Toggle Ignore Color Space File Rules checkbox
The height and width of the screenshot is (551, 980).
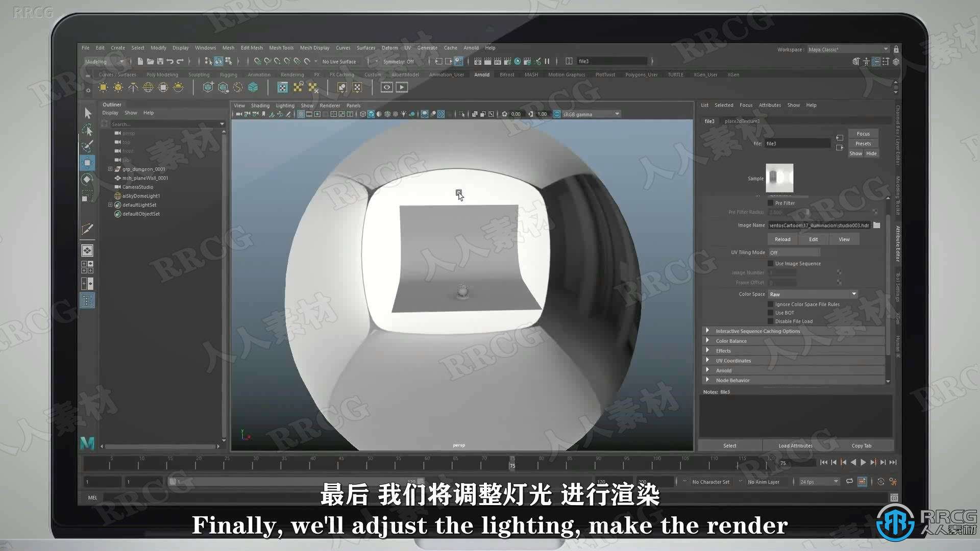click(769, 304)
